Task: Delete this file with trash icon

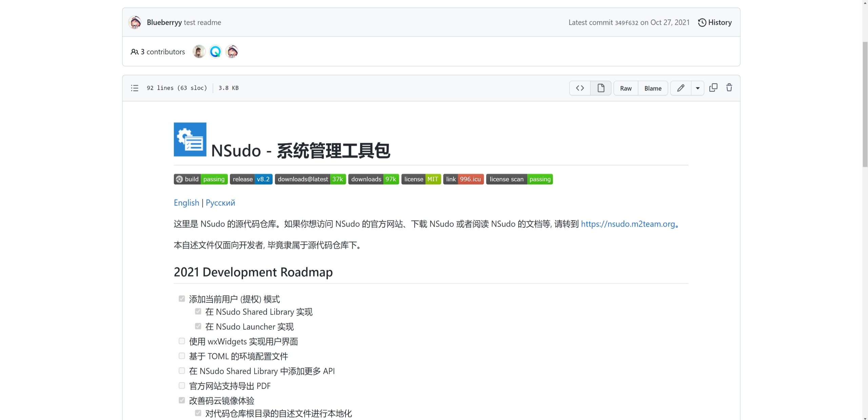Action: (729, 88)
